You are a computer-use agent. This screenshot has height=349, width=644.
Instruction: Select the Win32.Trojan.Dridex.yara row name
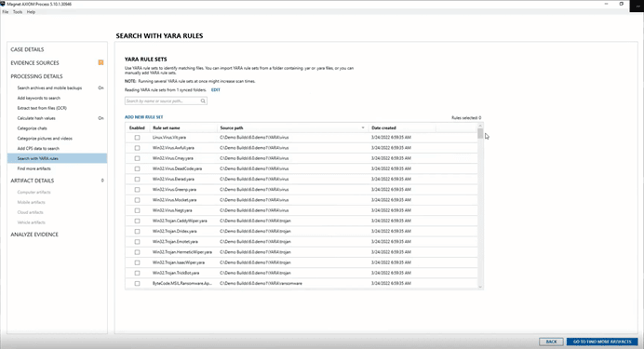click(175, 231)
